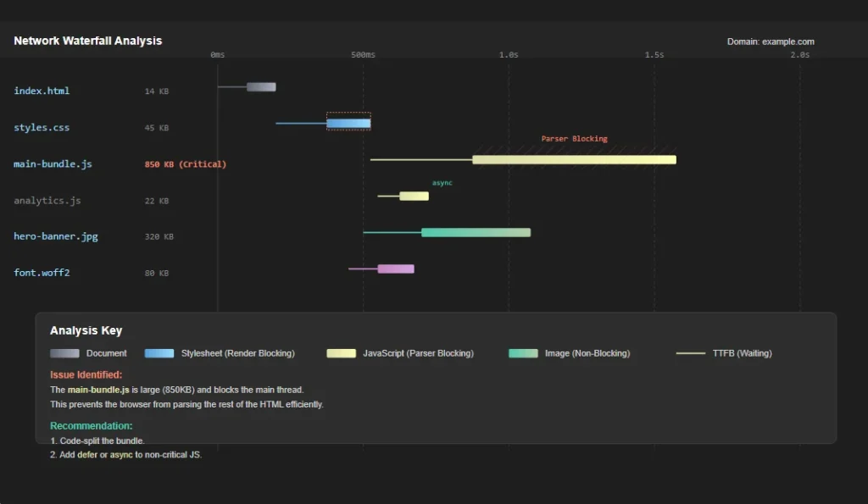Image resolution: width=868 pixels, height=504 pixels.
Task: Click the TTFB (Waiting) legend line
Action: 691,353
